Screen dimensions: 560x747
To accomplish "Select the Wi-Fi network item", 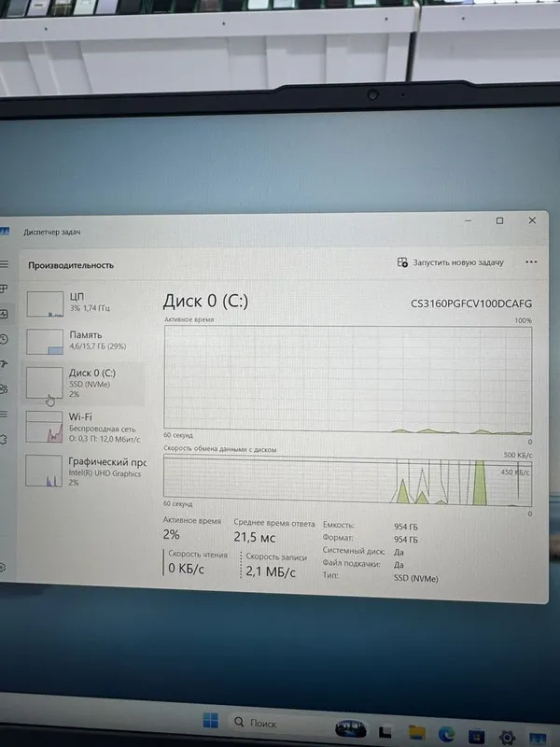I will 84,428.
